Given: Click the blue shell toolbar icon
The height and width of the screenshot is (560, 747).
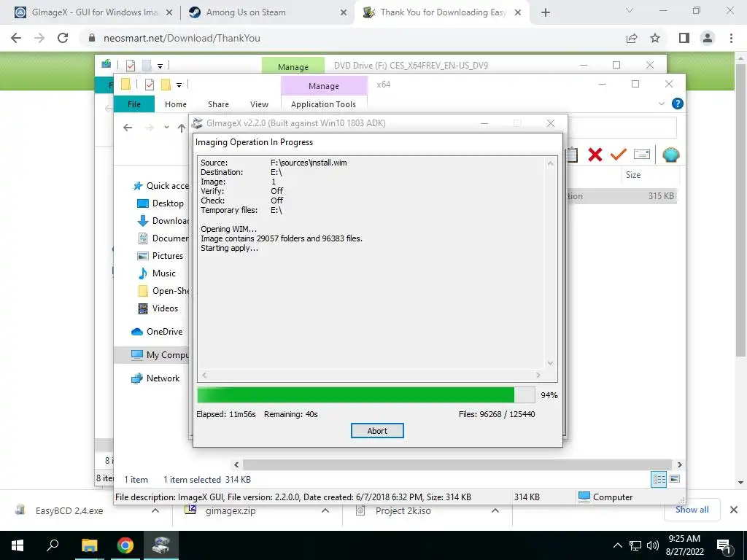Looking at the screenshot, I should 671,155.
